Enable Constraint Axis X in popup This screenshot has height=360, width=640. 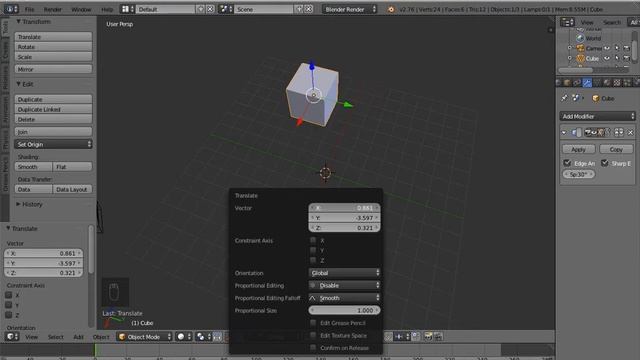tap(313, 240)
